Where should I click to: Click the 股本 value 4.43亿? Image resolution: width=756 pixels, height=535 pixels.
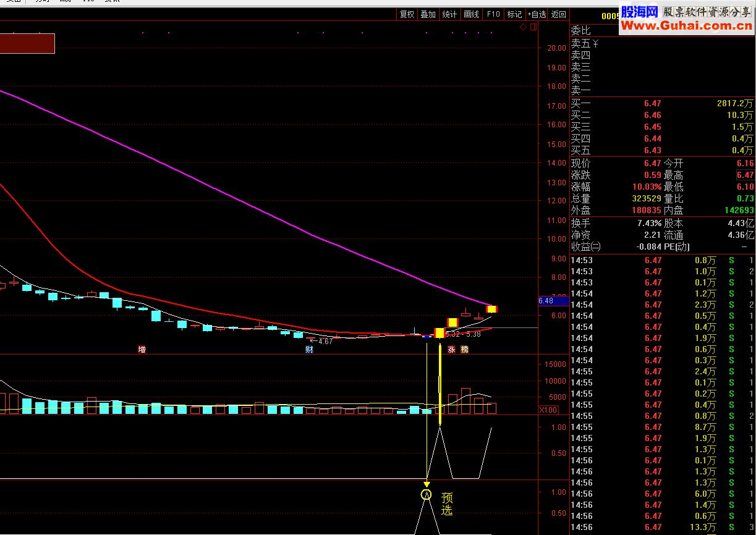coord(741,223)
